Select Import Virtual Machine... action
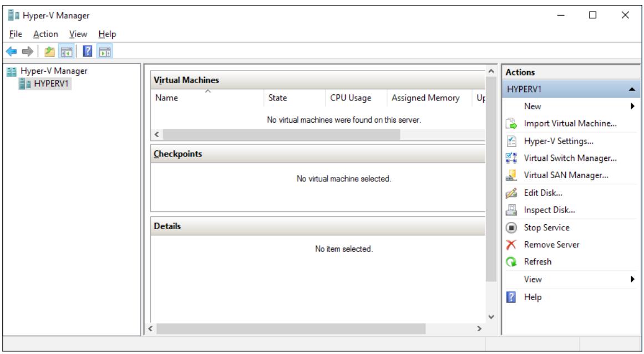This screenshot has height=354, width=644. click(570, 124)
